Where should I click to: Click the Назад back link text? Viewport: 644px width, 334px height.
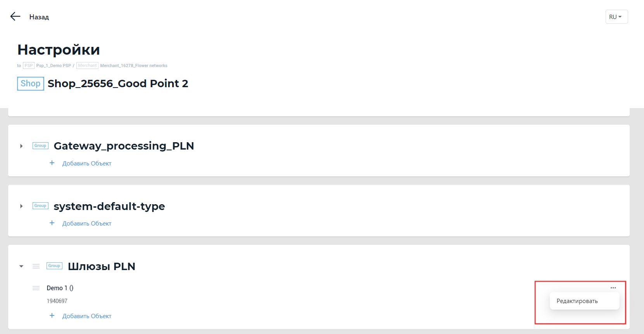pyautogui.click(x=39, y=17)
